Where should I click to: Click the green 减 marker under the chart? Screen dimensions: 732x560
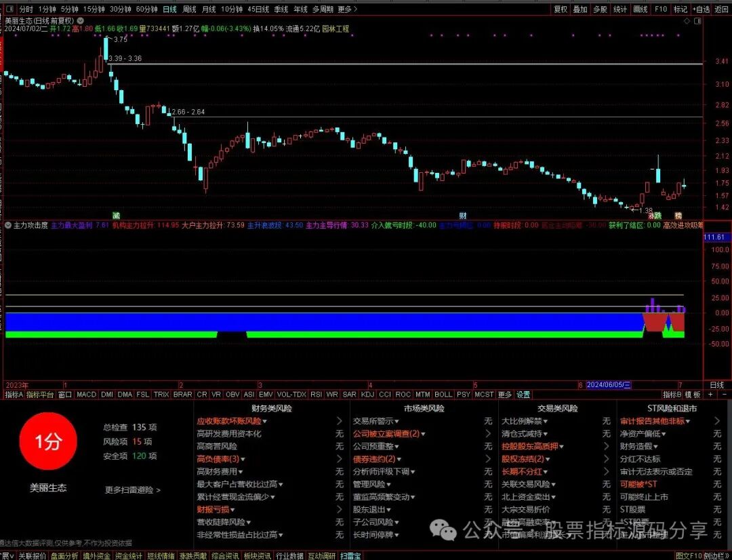(117, 216)
